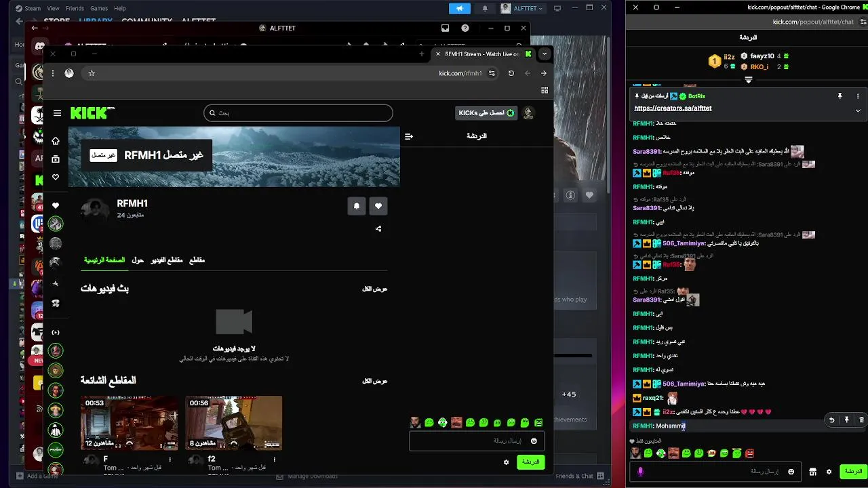Open popout chat settings gear

tap(829, 472)
